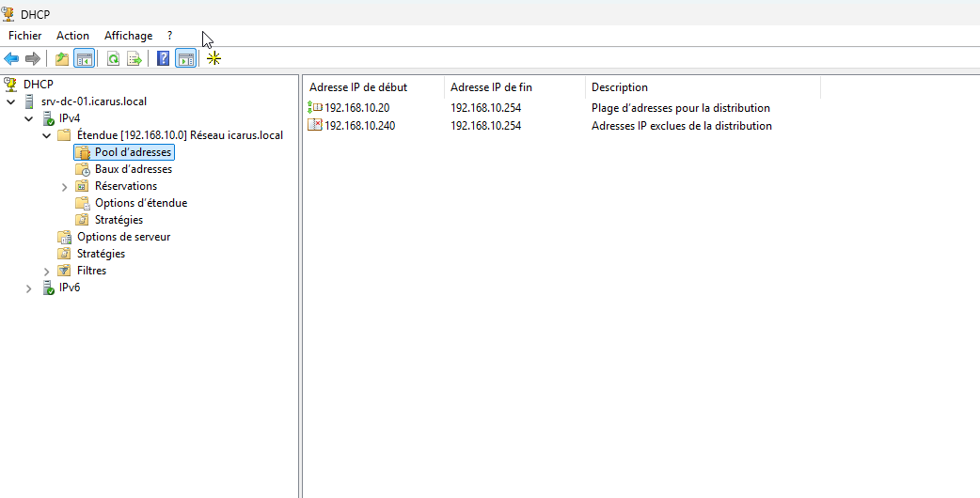
Task: Click the IPv6 server icon
Action: (x=48, y=288)
